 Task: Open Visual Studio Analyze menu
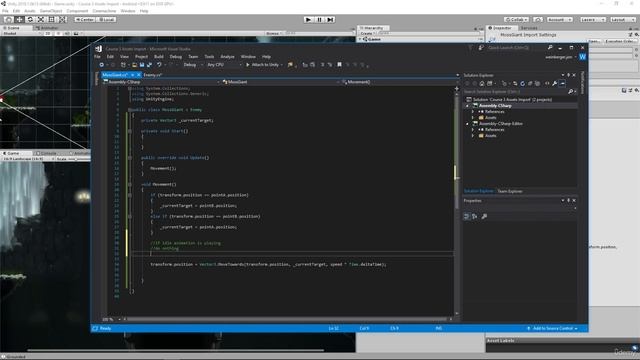pos(227,57)
